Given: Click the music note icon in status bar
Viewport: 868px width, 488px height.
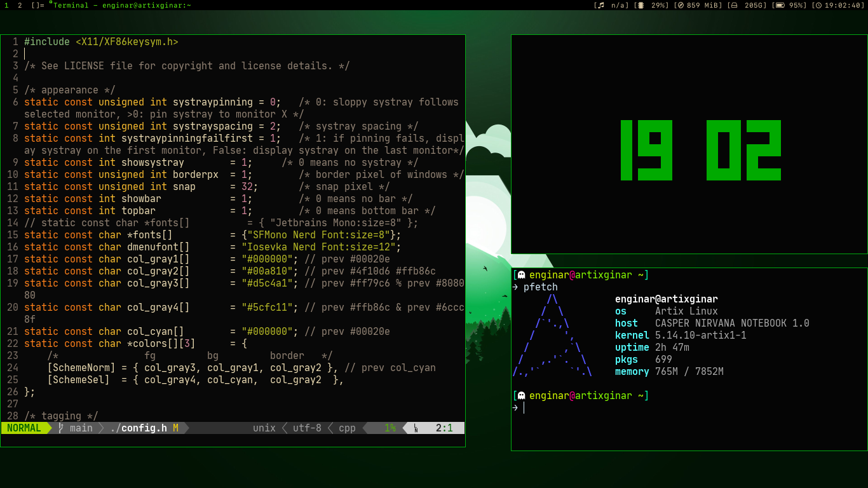Looking at the screenshot, I should click(600, 5).
